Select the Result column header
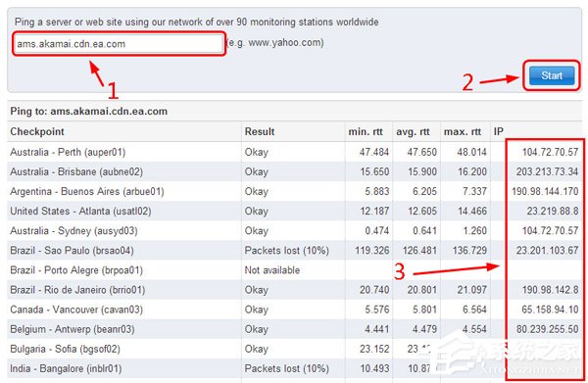Image resolution: width=588 pixels, height=383 pixels. (x=260, y=131)
